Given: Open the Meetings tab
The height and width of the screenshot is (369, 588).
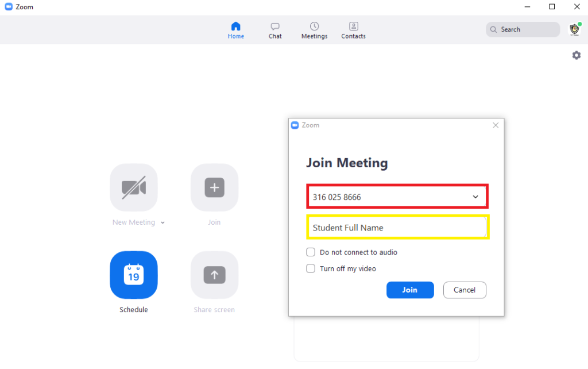Looking at the screenshot, I should pos(314,30).
